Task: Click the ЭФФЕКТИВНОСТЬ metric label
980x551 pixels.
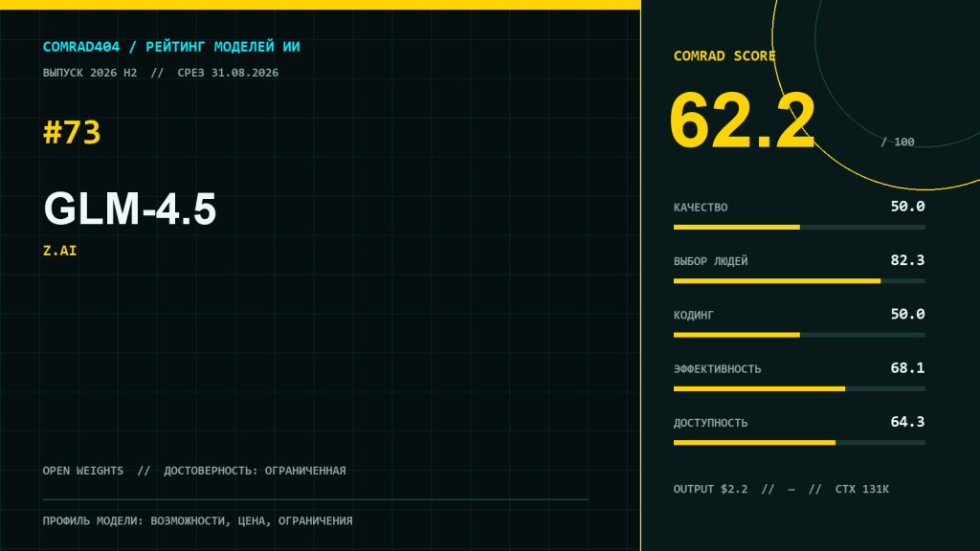Action: click(718, 369)
